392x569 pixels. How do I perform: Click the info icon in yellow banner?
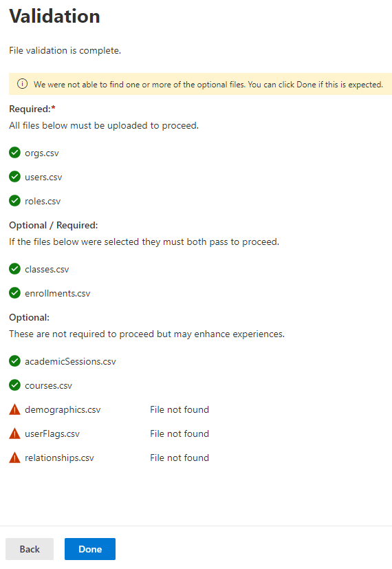click(x=23, y=84)
